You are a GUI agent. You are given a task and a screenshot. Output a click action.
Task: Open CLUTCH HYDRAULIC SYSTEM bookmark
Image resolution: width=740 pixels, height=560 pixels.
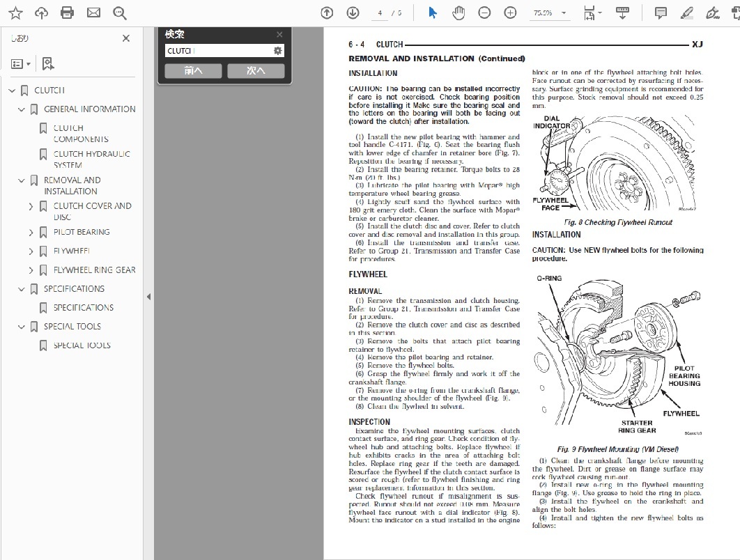click(91, 160)
